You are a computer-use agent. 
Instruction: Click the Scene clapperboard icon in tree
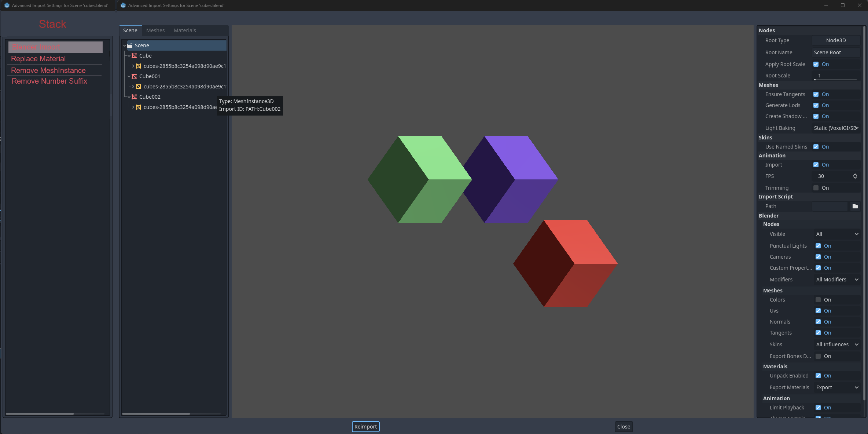click(x=130, y=45)
